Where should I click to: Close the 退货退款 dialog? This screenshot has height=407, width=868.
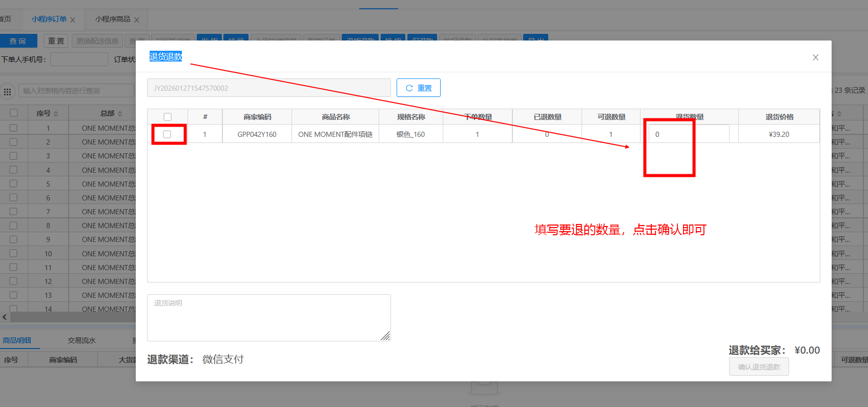click(x=815, y=57)
